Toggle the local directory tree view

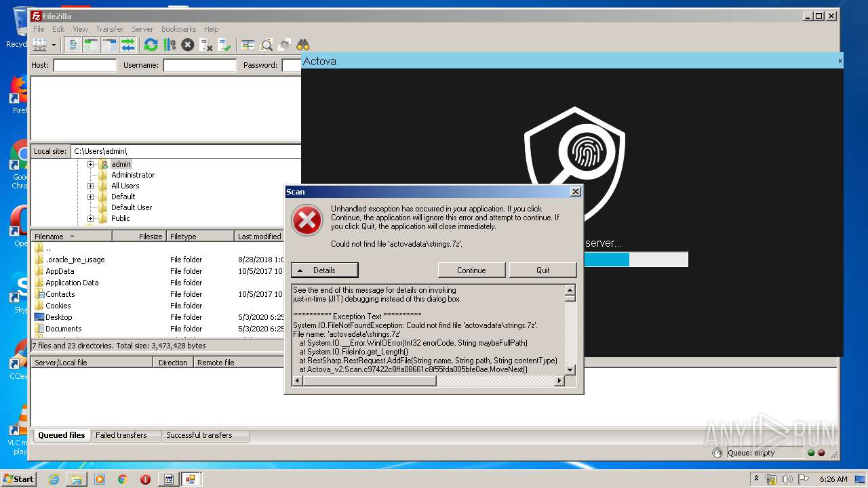click(x=91, y=45)
